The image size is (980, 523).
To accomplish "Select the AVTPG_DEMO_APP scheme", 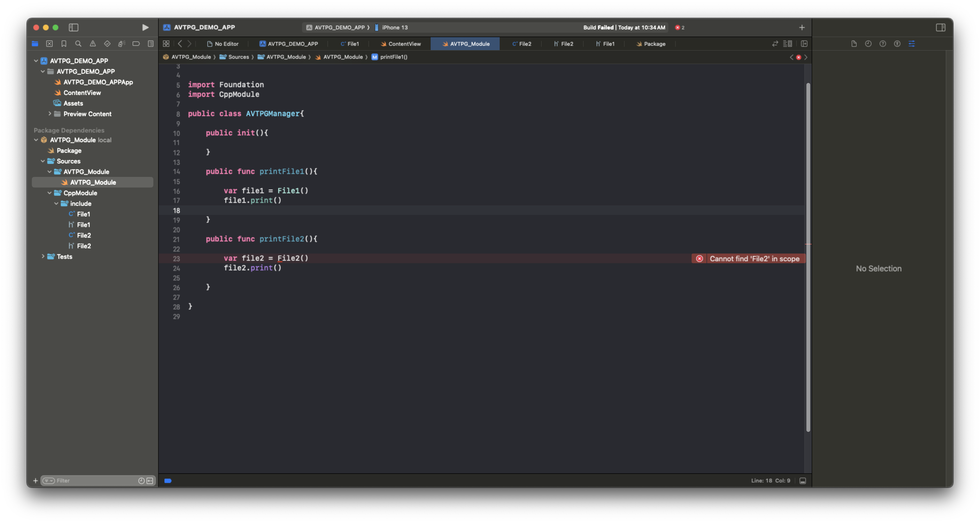I will tap(335, 27).
